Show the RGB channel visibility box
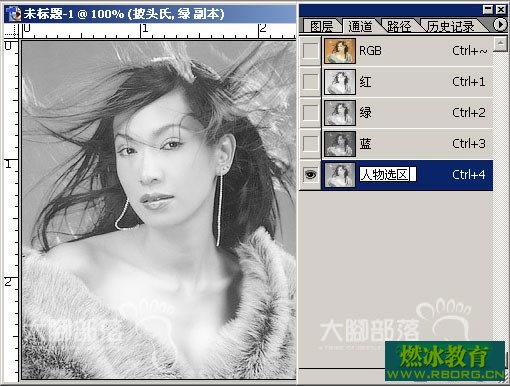This screenshot has height=386, width=510. coord(310,51)
